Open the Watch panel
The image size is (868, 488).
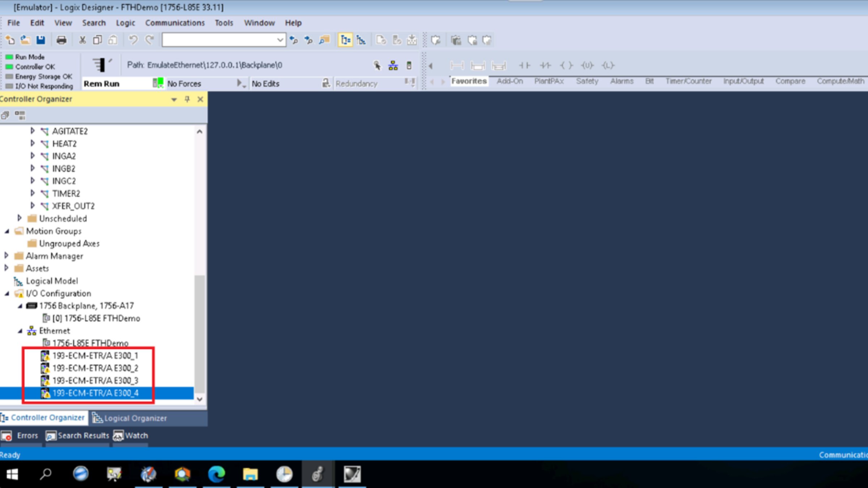coord(131,436)
